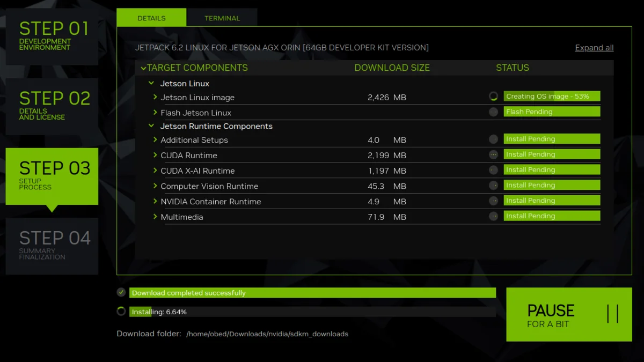
Task: Click the download completed checkmark icon
Action: click(121, 292)
